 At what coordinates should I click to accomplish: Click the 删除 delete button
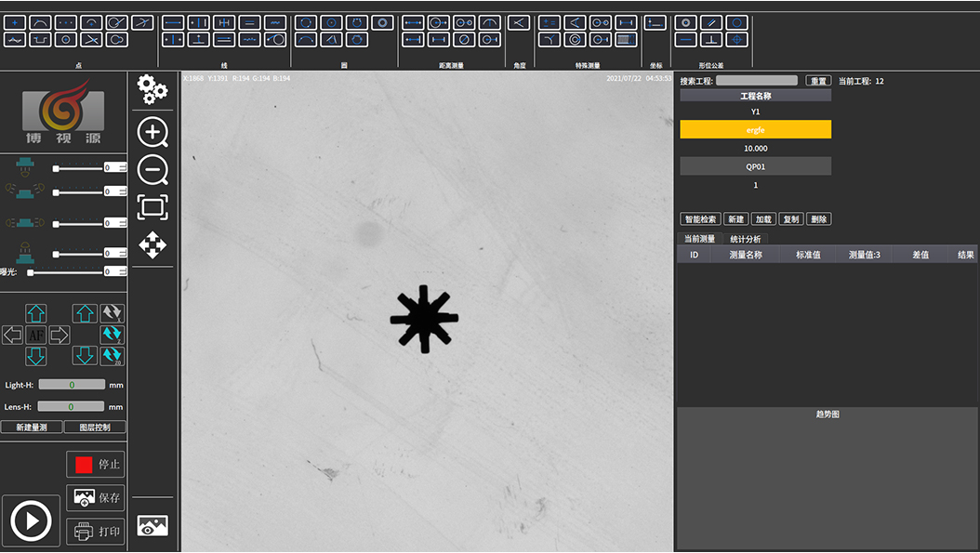(x=819, y=219)
